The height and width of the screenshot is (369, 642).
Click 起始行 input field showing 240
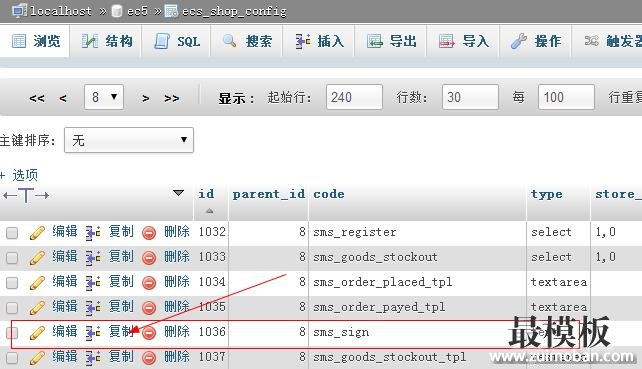coord(355,97)
